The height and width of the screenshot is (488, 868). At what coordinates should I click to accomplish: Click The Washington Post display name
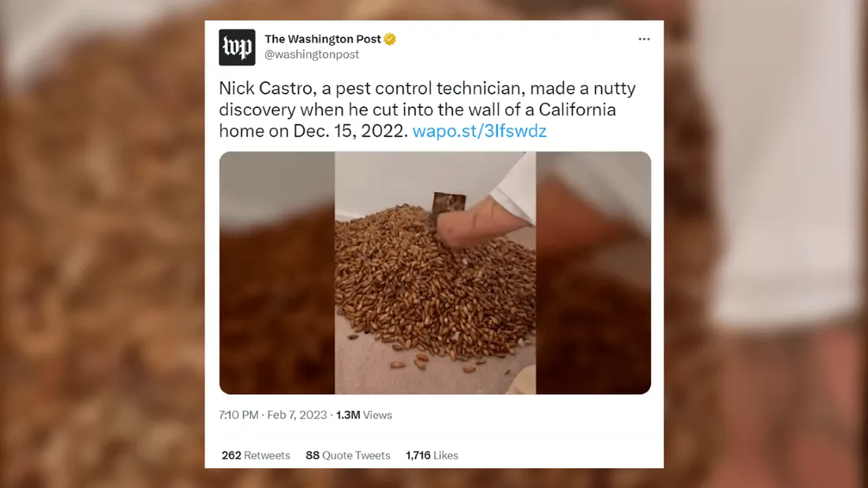(x=323, y=39)
